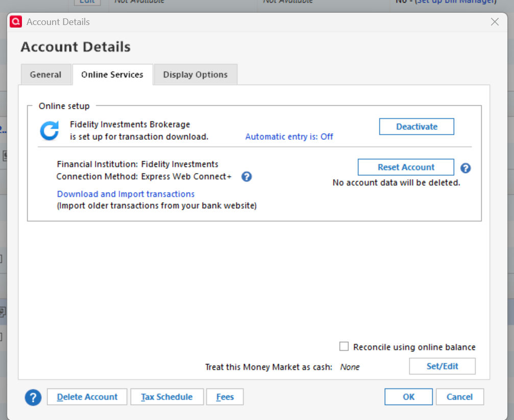This screenshot has height=420, width=514.
Task: Open the Fees button
Action: pos(225,397)
